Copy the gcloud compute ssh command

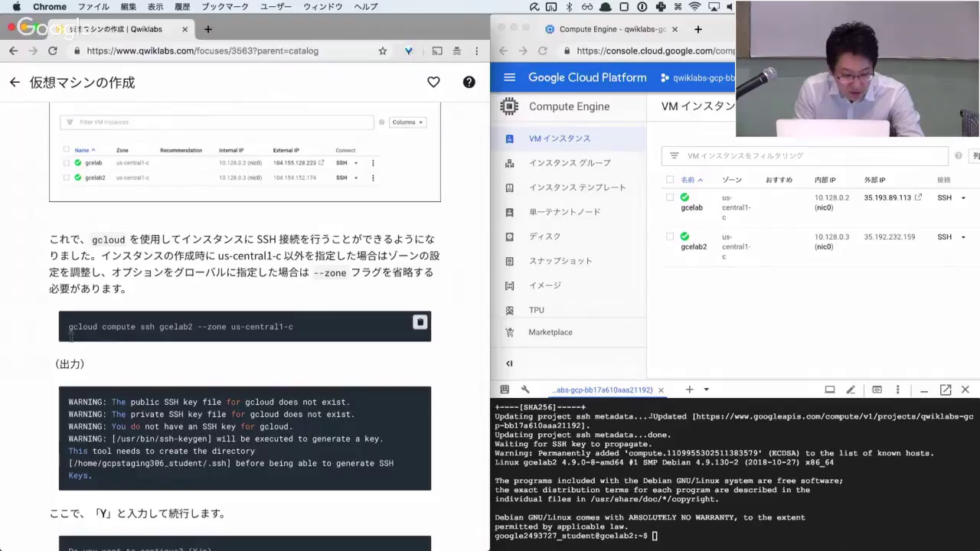[x=420, y=322]
